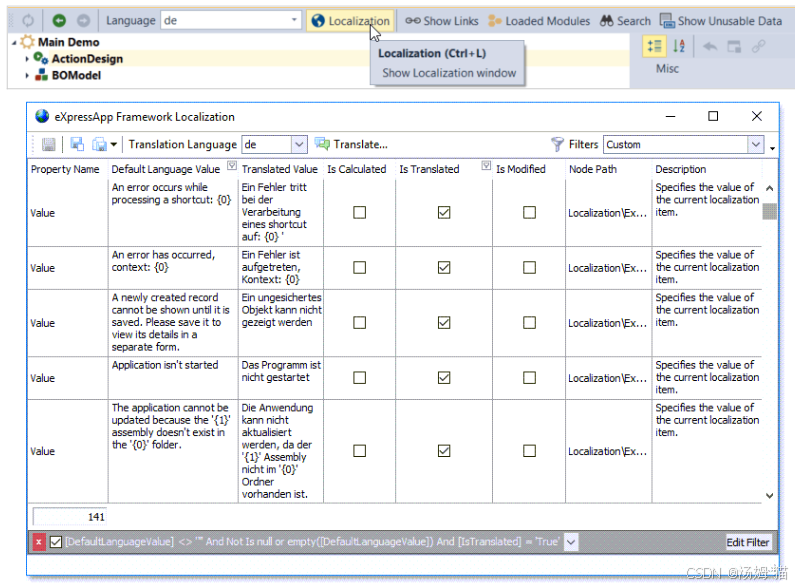Click the refresh icon in Model Editor toolbar

tap(28, 20)
